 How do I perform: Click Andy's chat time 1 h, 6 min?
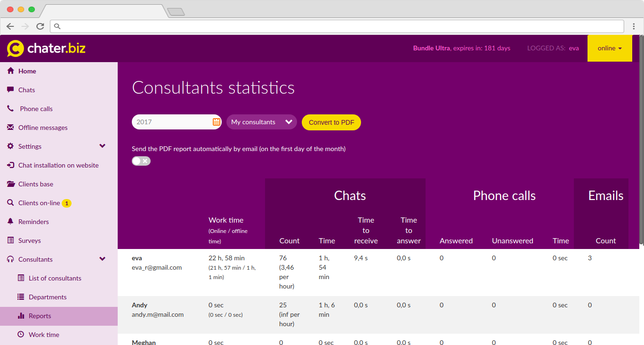(x=327, y=310)
